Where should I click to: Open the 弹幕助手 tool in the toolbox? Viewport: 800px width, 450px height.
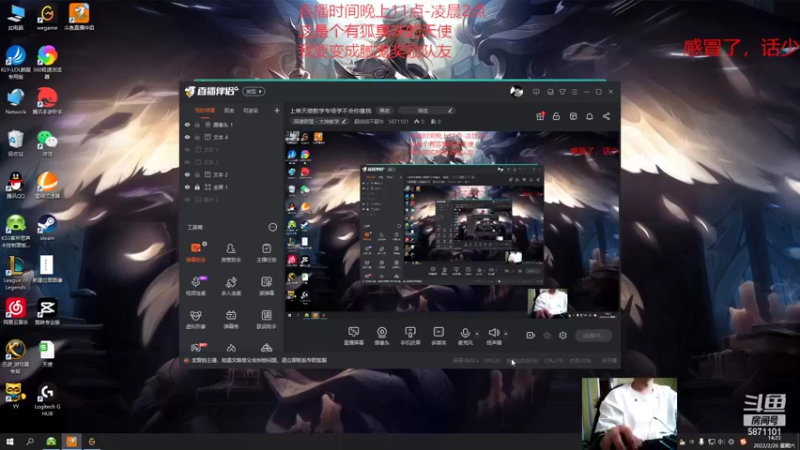coord(195,253)
